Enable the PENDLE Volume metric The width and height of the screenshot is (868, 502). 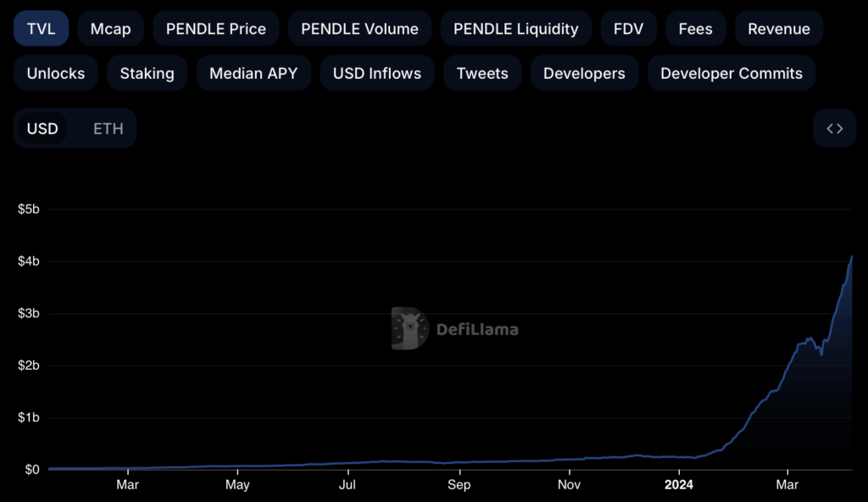[x=359, y=29]
